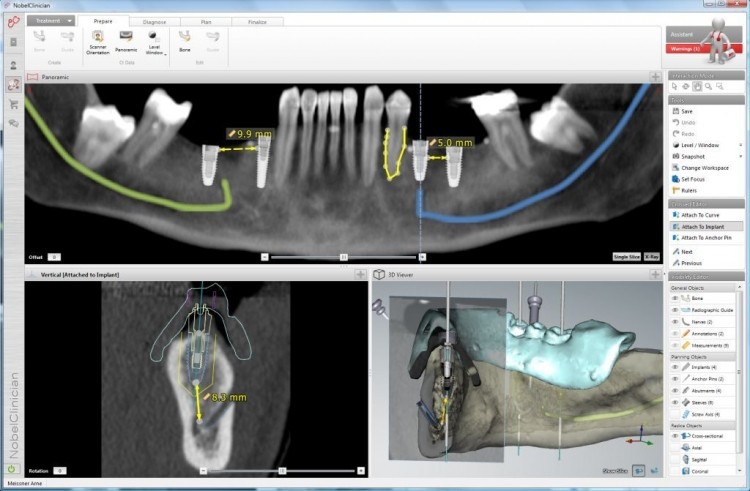
Task: Click Change Workspace in Tools panel
Action: (700, 168)
